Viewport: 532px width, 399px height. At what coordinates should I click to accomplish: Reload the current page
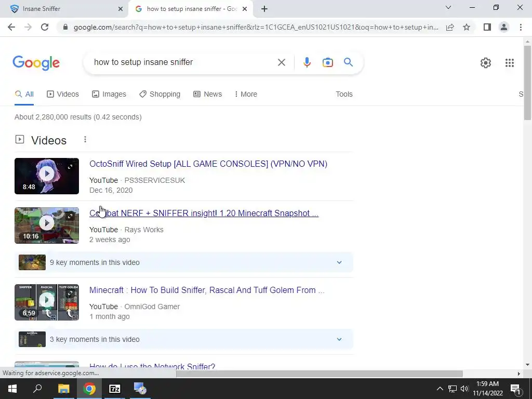pos(45,27)
